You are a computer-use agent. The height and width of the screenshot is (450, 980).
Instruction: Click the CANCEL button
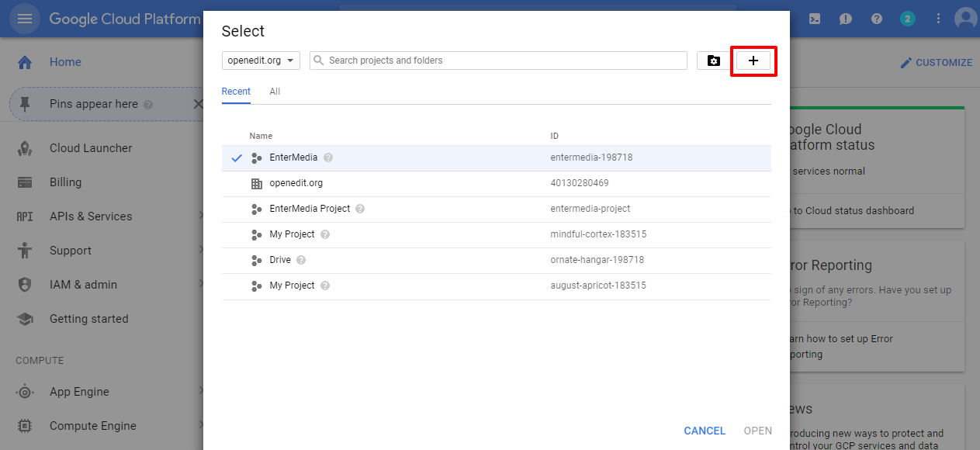(705, 431)
